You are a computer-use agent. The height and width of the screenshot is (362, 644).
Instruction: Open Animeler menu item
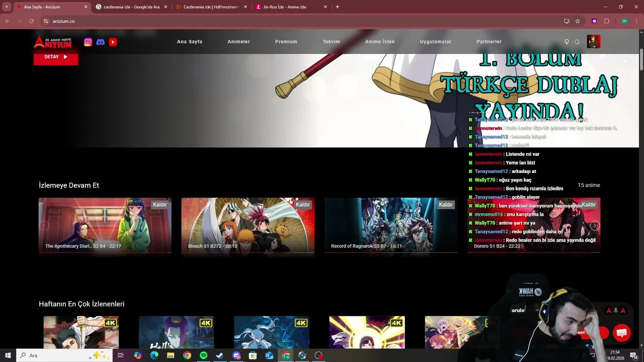click(x=238, y=42)
